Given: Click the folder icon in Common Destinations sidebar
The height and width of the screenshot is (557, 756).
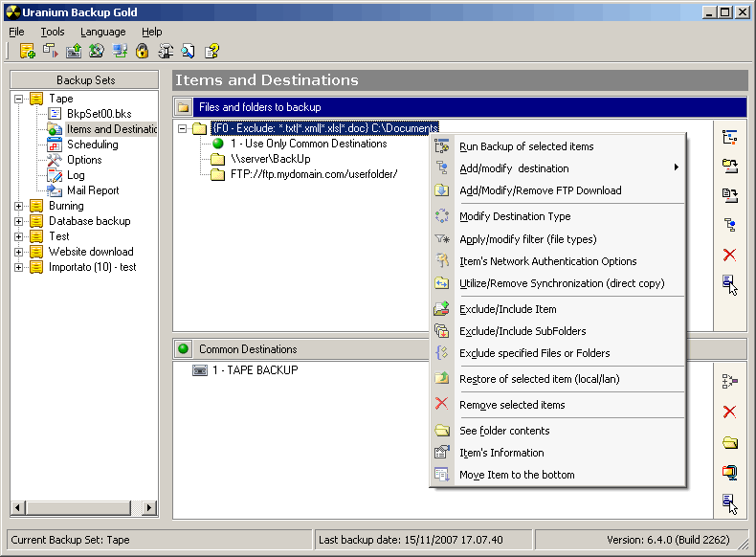Looking at the screenshot, I should (x=730, y=442).
